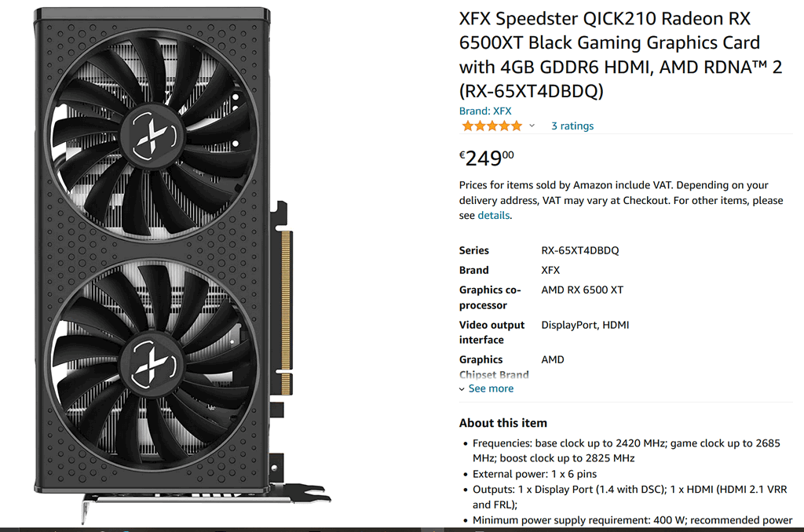The width and height of the screenshot is (804, 532).
Task: Click the AMD RX 6500 XT co-processor value
Action: pyautogui.click(x=582, y=290)
